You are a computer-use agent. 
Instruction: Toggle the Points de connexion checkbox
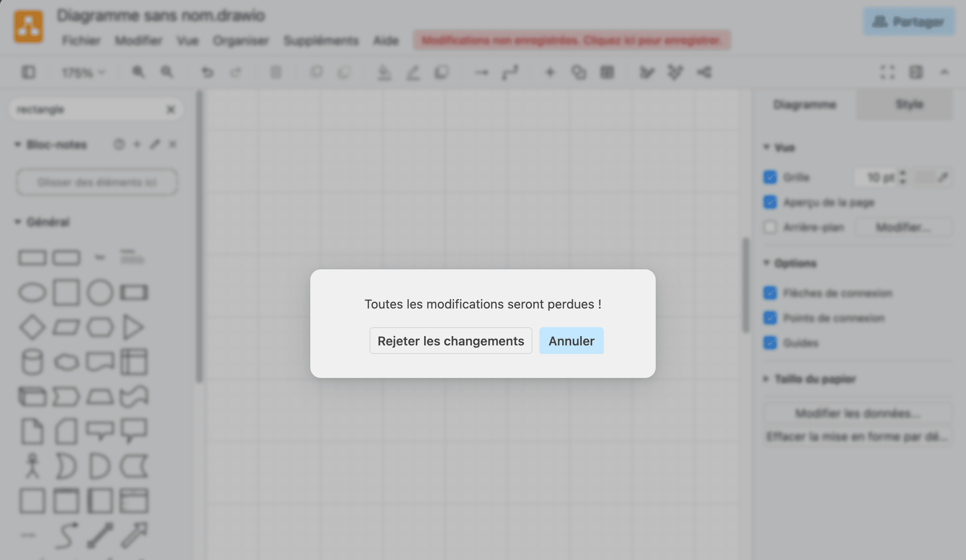click(770, 318)
